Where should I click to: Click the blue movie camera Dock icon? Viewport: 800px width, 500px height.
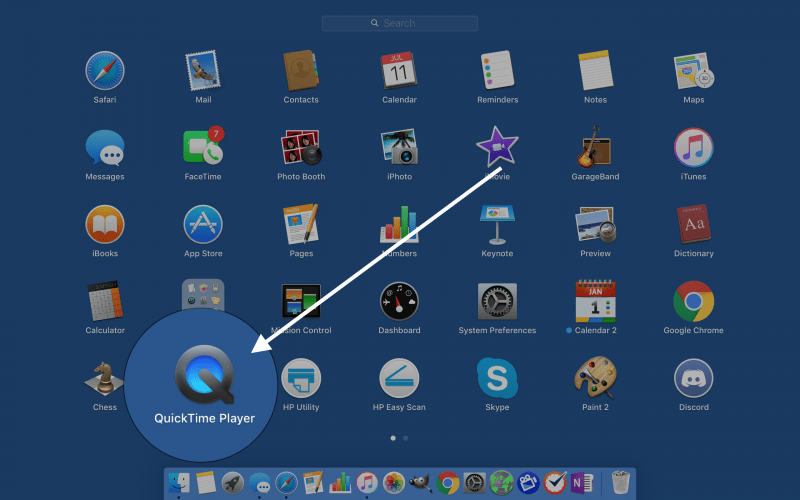click(x=528, y=482)
